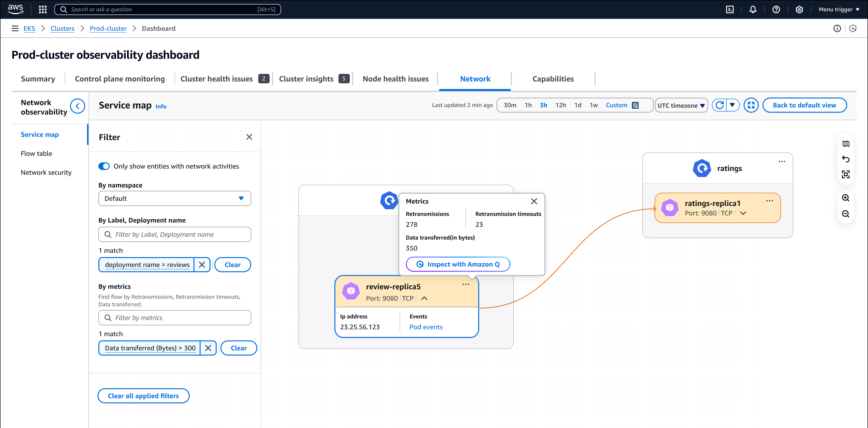The image size is (868, 428).
Task: Collapse the Network observability side panel
Action: [x=78, y=106]
